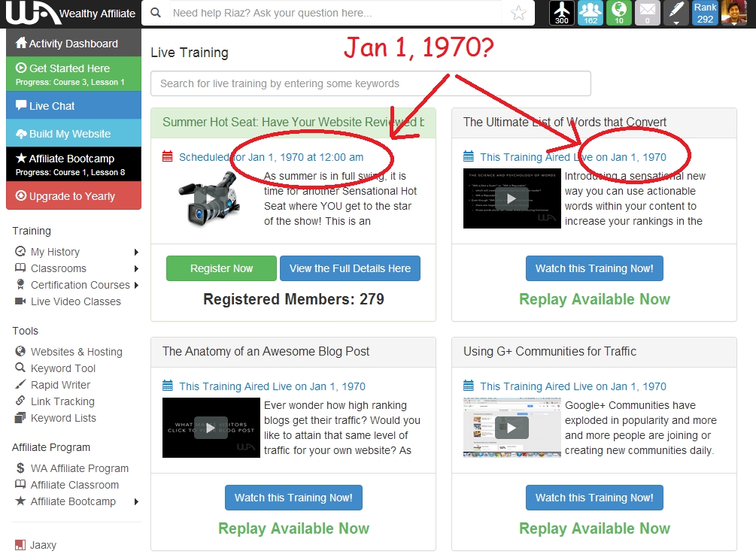Image resolution: width=756 pixels, height=560 pixels.
Task: Open Activity Dashboard
Action: click(x=74, y=43)
